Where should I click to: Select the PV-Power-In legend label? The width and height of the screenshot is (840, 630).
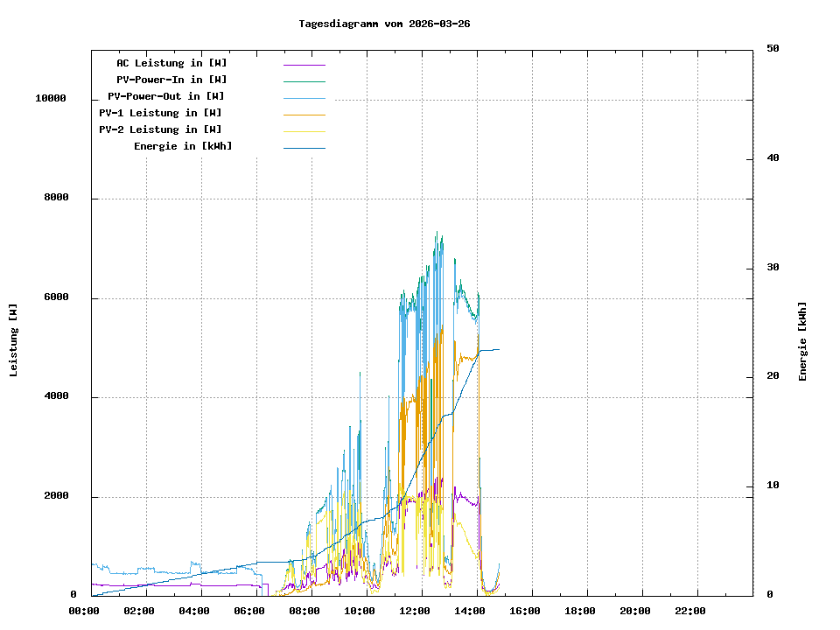click(x=171, y=80)
